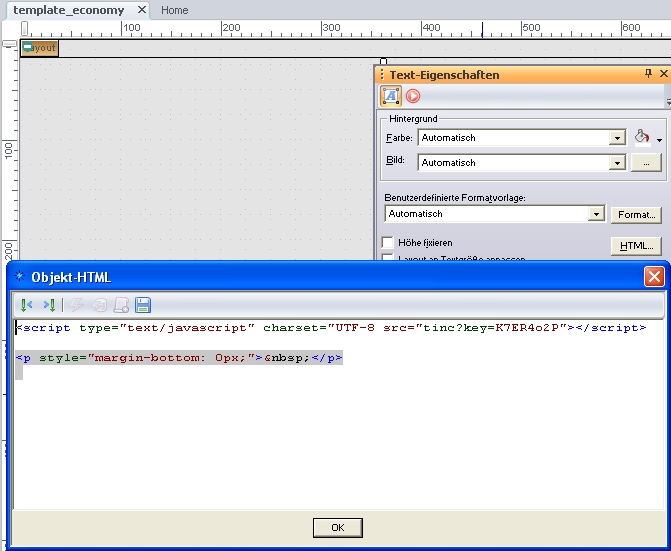Click the Format... button
671x551 pixels.
[636, 215]
